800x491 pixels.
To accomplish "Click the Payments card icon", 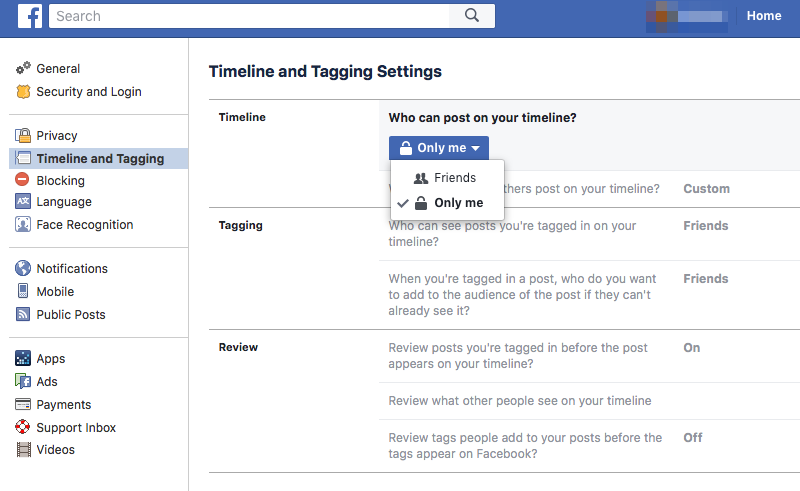I will (23, 404).
